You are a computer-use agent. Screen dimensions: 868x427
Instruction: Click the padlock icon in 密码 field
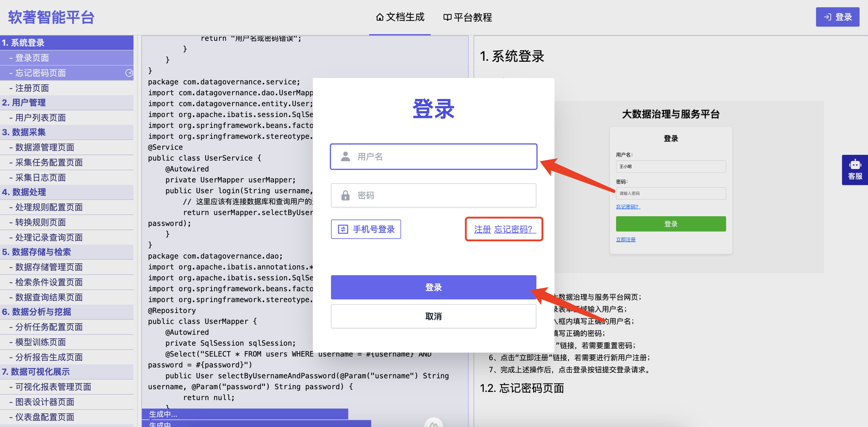[346, 196]
